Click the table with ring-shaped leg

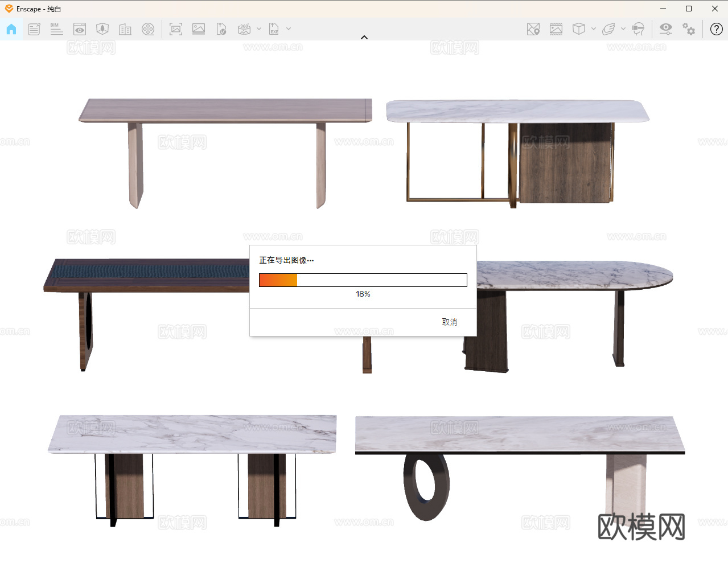(520, 468)
